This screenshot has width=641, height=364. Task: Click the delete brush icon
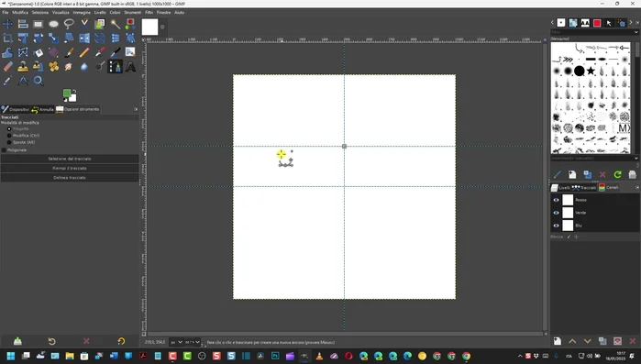(x=602, y=175)
